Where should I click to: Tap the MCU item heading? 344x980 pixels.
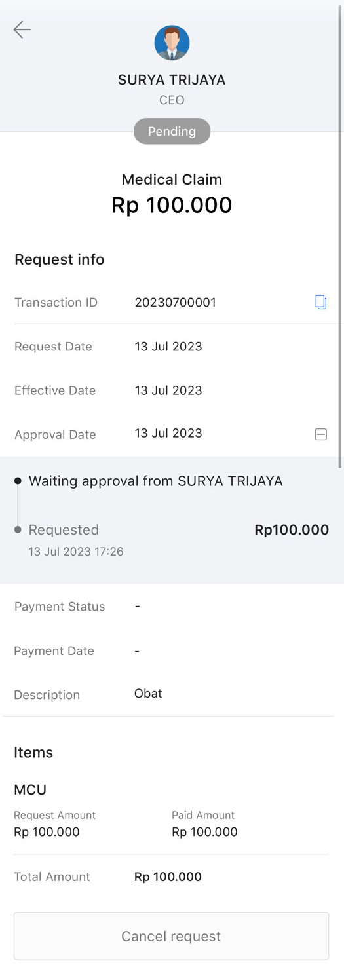point(30,789)
